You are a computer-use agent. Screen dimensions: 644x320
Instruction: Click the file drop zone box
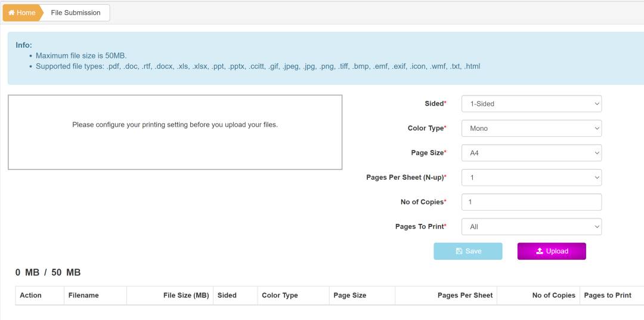pyautogui.click(x=175, y=132)
